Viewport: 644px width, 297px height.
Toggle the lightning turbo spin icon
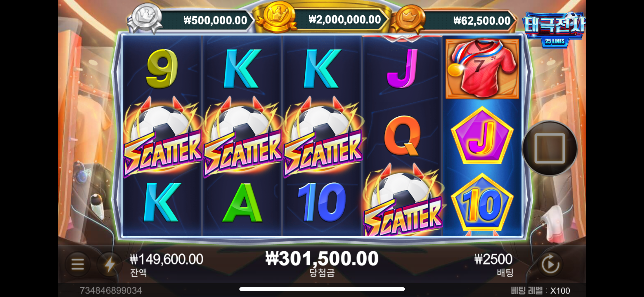[x=109, y=264]
